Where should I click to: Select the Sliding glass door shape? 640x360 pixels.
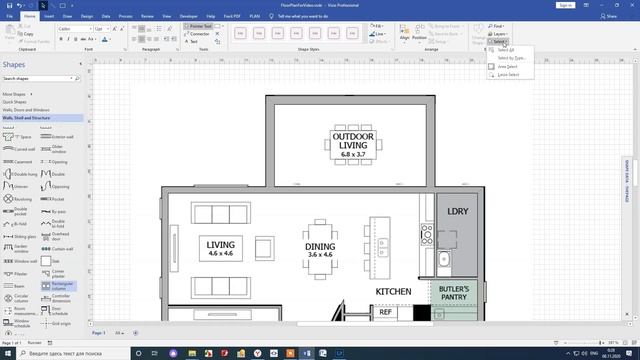click(19, 237)
